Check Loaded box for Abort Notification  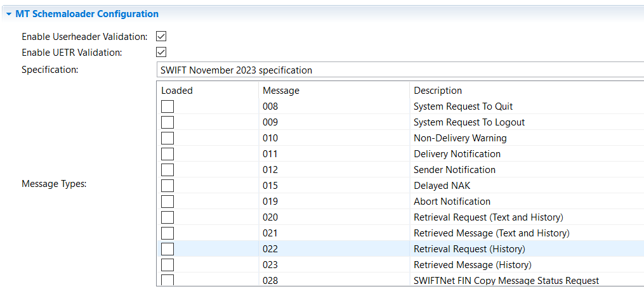167,202
